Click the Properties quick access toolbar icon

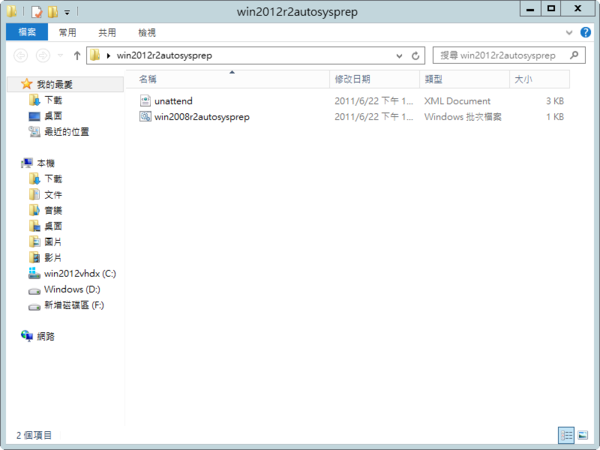click(x=36, y=12)
